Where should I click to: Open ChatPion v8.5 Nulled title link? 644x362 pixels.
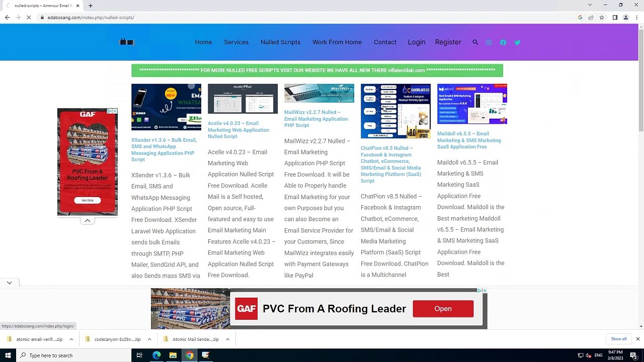pos(391,164)
